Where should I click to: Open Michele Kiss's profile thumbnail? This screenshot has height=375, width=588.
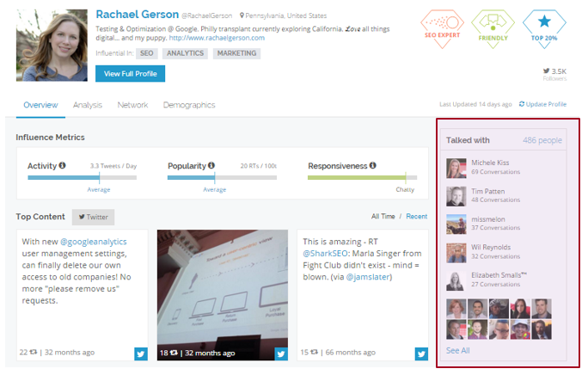point(456,167)
